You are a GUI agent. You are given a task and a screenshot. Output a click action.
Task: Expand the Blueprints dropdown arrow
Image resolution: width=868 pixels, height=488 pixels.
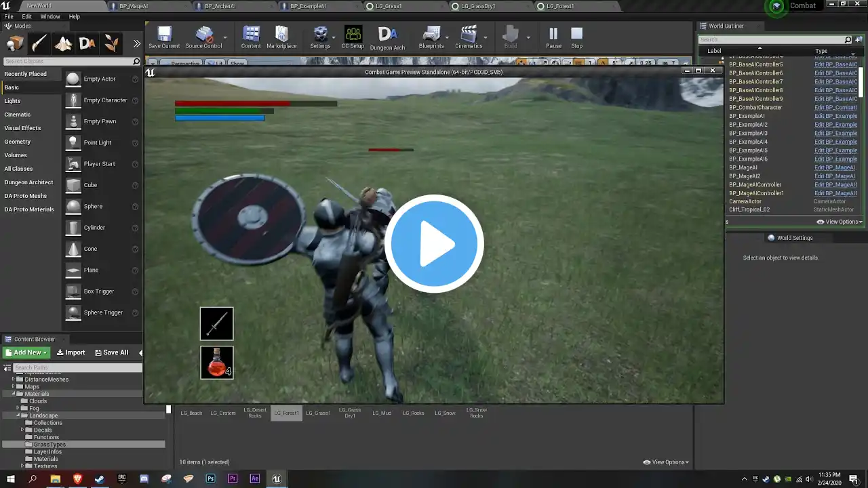click(x=447, y=38)
